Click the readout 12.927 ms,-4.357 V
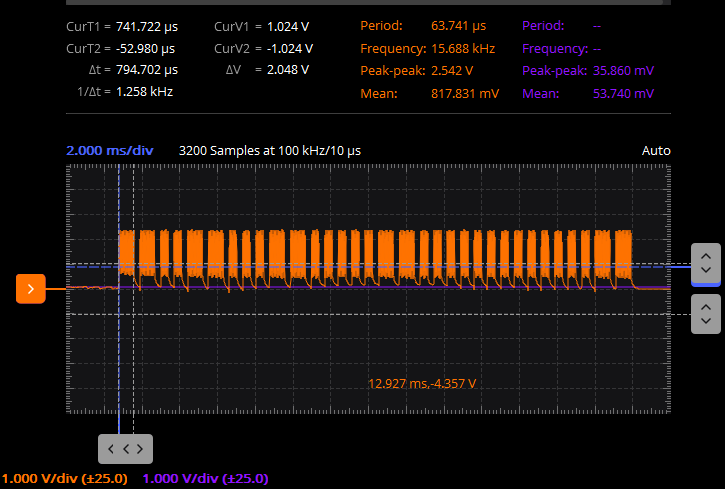This screenshot has height=489, width=725. (x=422, y=384)
